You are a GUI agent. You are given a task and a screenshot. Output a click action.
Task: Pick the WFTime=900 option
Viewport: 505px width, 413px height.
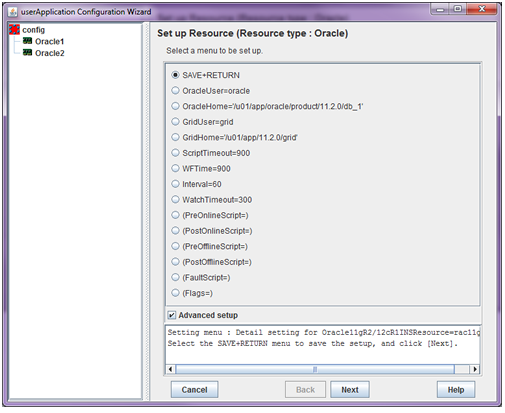[201, 169]
